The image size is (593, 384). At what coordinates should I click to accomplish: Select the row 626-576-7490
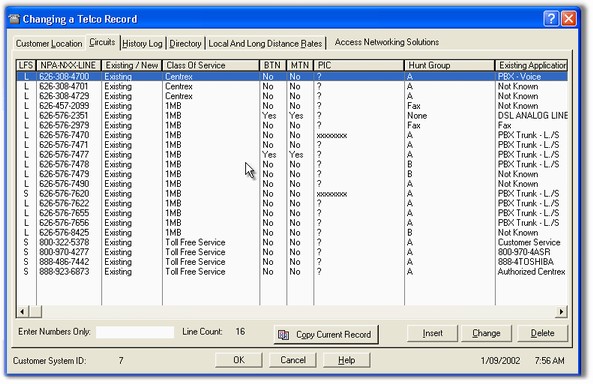point(292,184)
